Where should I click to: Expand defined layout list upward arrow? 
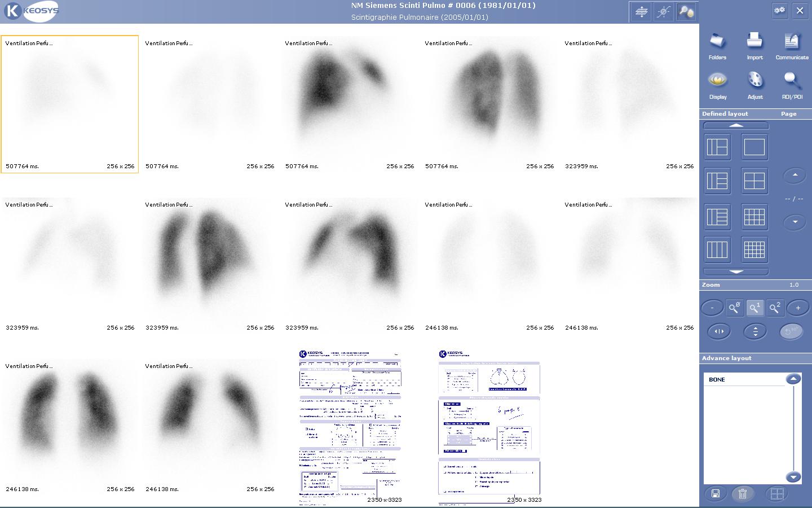tap(736, 125)
